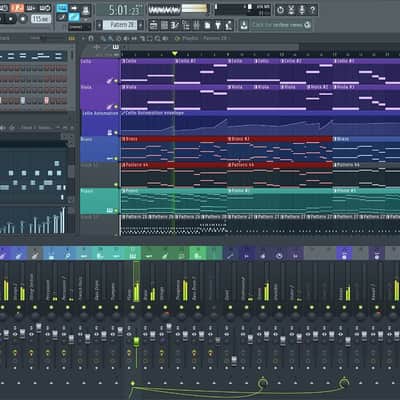Click the funnel-shaped plugin picker icon
This screenshot has height=400, width=400.
pyautogui.click(x=218, y=25)
